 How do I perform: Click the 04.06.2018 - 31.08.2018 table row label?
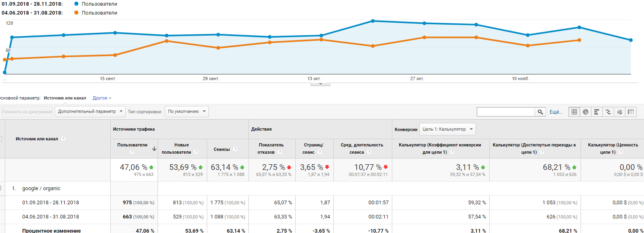(51, 217)
